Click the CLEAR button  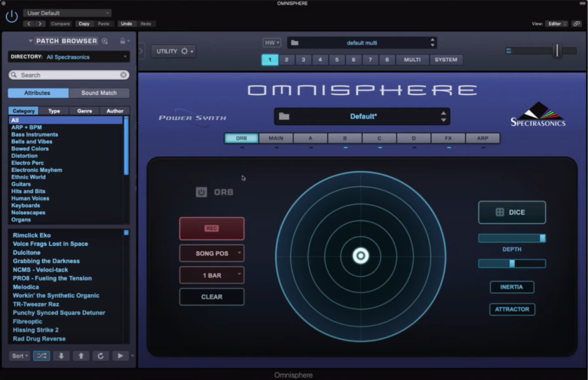[x=212, y=297]
